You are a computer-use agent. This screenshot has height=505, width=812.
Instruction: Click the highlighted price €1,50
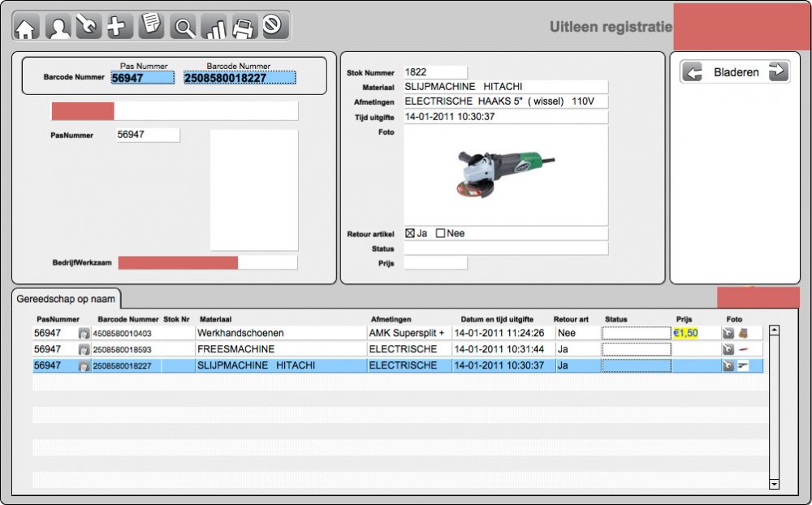685,333
